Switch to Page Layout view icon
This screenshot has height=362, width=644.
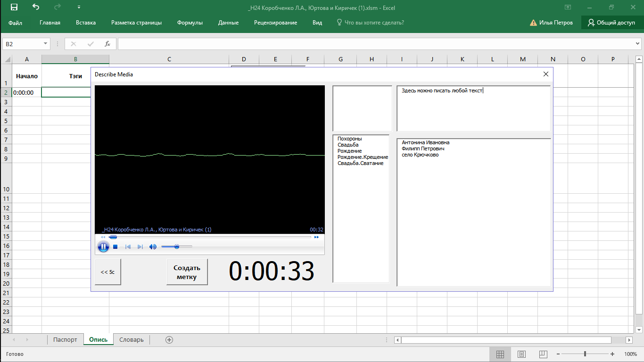(521, 354)
